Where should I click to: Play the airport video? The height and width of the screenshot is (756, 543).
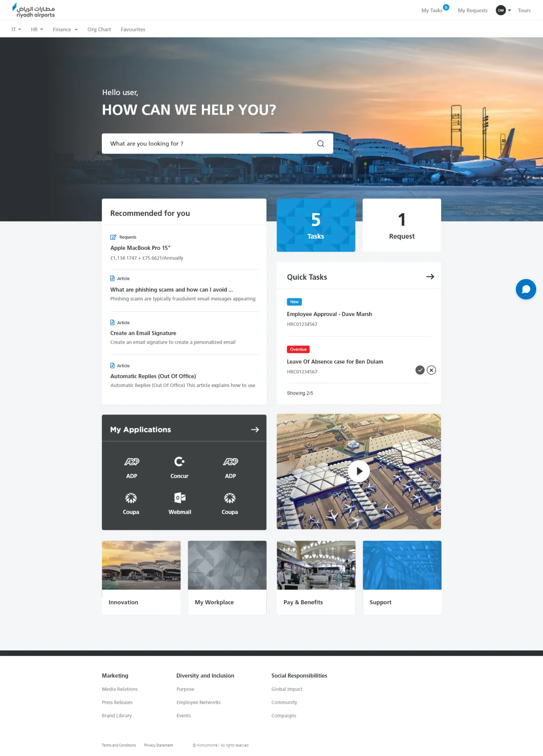tap(359, 471)
